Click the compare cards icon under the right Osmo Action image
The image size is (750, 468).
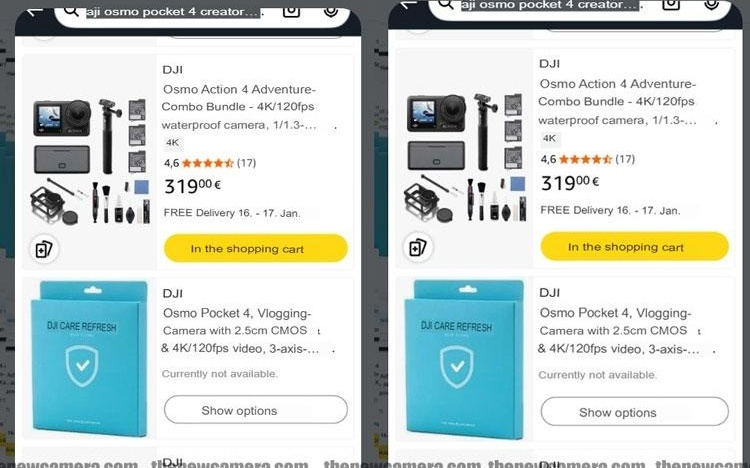pos(418,247)
